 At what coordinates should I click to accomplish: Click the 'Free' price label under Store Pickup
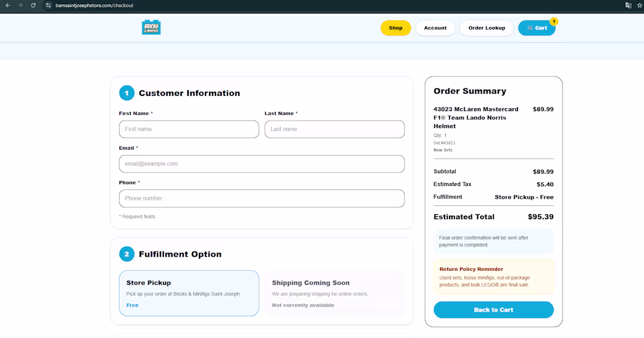(132, 305)
